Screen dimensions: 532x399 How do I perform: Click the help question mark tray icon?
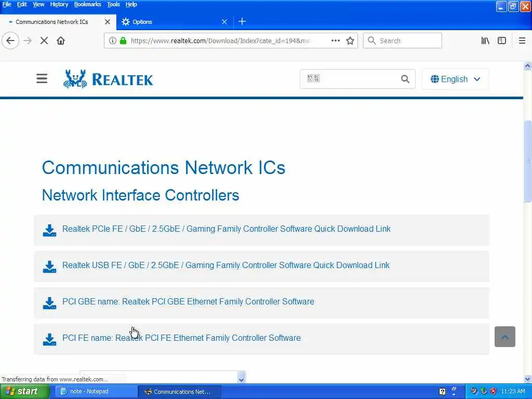442,392
